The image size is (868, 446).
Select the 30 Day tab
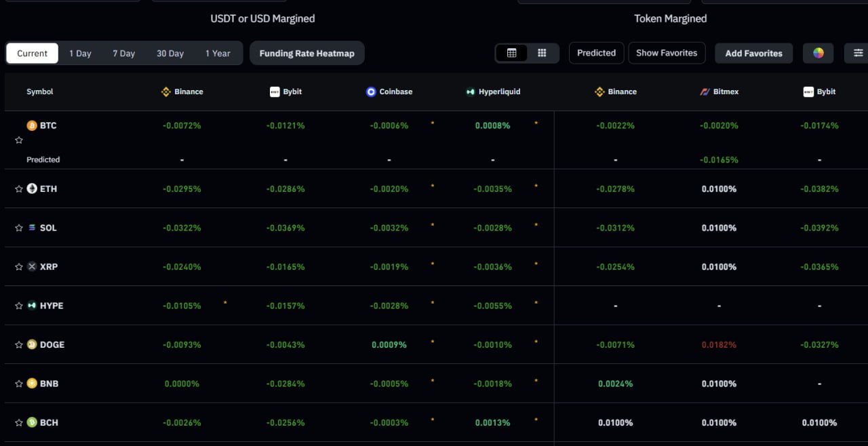pos(170,54)
